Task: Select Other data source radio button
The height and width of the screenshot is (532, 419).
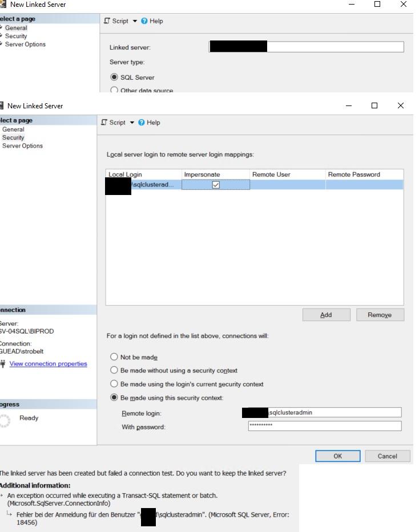Action: coord(114,90)
